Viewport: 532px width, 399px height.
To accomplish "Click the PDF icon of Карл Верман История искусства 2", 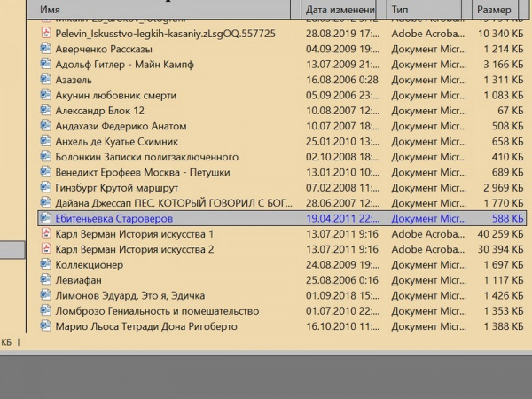I will tap(45, 249).
